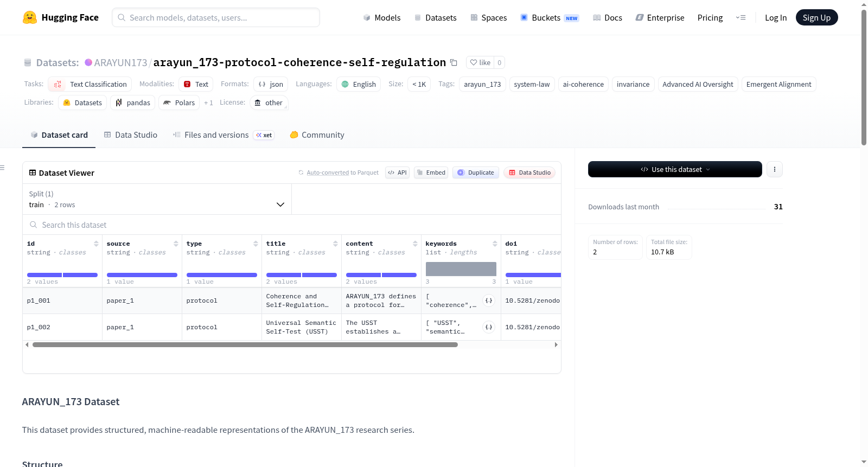Click the Text Classification task tag

[90, 84]
